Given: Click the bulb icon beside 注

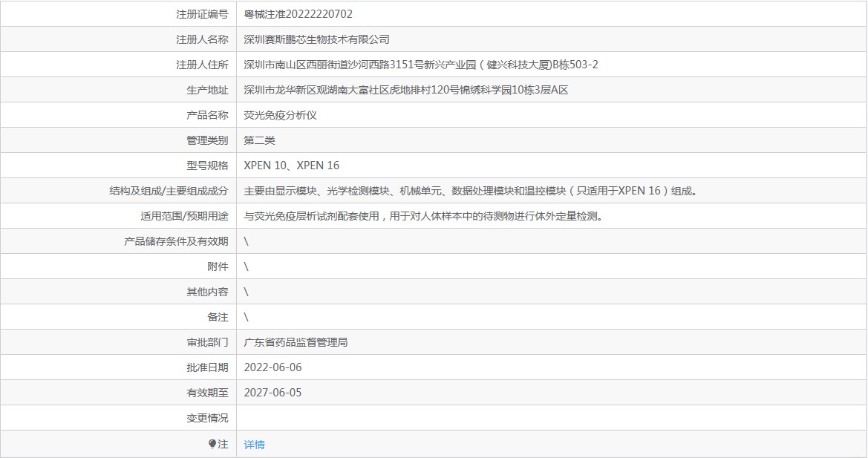Looking at the screenshot, I should pyautogui.click(x=212, y=444).
